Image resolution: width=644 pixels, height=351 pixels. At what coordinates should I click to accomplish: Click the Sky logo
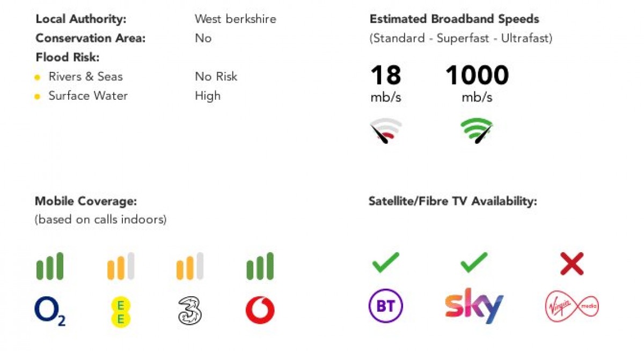[474, 305]
